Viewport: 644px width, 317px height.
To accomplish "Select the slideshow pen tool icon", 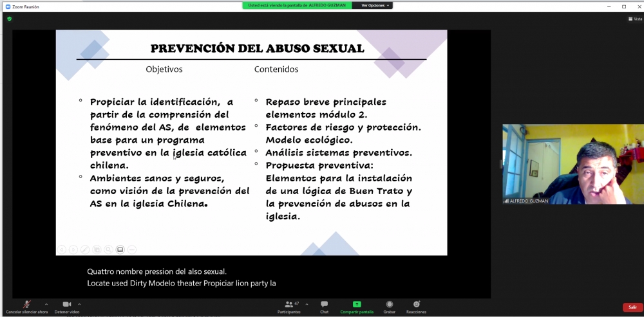I will tap(85, 249).
